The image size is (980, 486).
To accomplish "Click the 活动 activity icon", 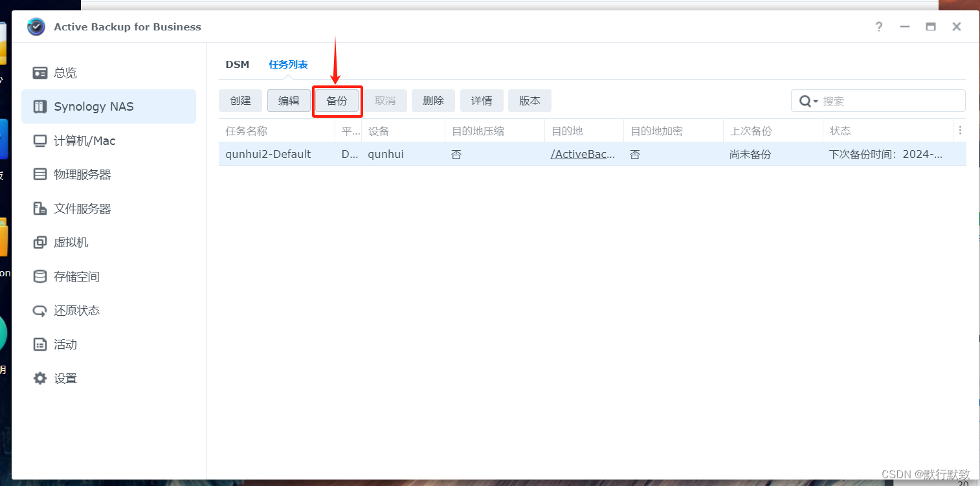I will [40, 344].
